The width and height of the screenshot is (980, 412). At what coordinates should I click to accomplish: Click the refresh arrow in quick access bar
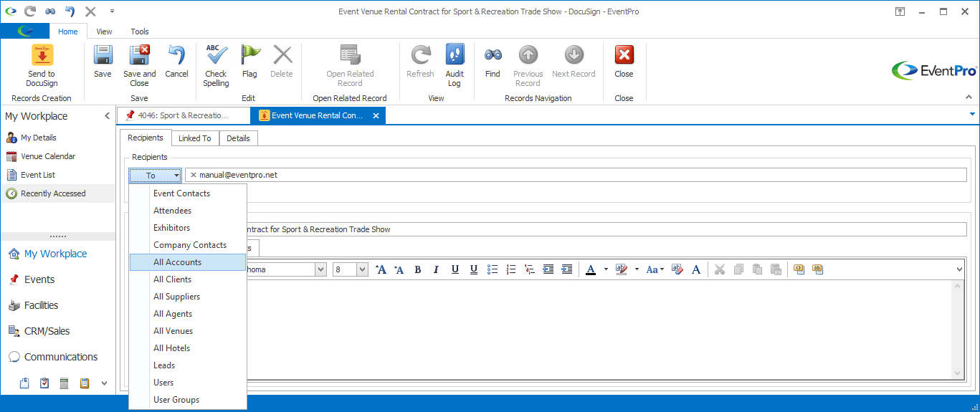pos(29,11)
